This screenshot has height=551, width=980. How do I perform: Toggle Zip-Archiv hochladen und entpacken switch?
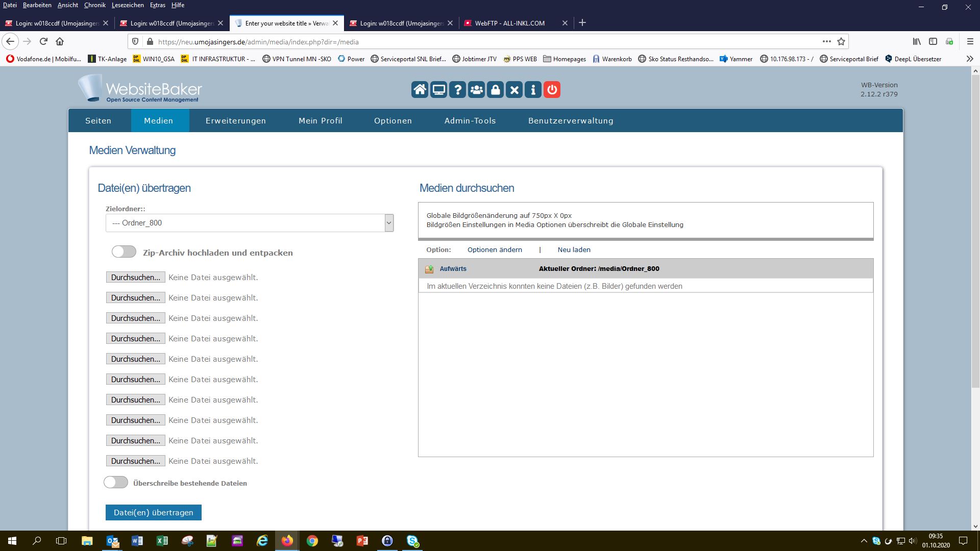(124, 252)
